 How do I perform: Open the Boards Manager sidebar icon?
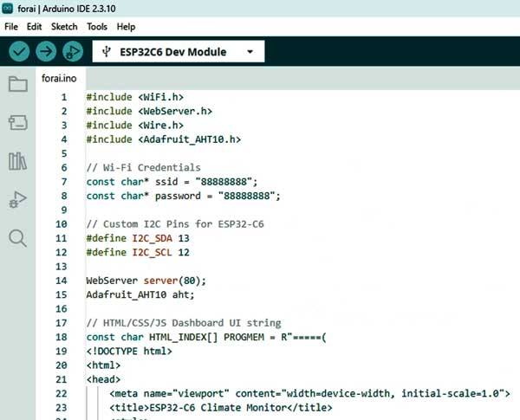point(17,122)
